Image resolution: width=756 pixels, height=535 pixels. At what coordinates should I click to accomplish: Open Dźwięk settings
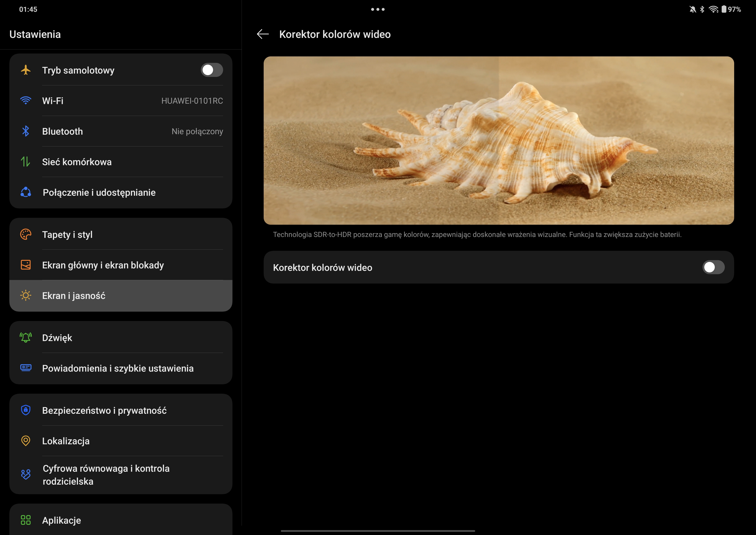(121, 337)
